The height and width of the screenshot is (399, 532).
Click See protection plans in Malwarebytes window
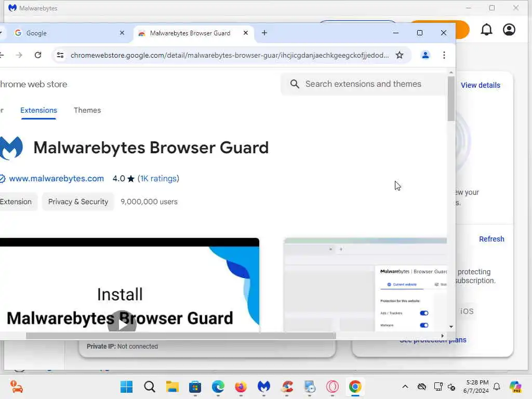point(433,340)
